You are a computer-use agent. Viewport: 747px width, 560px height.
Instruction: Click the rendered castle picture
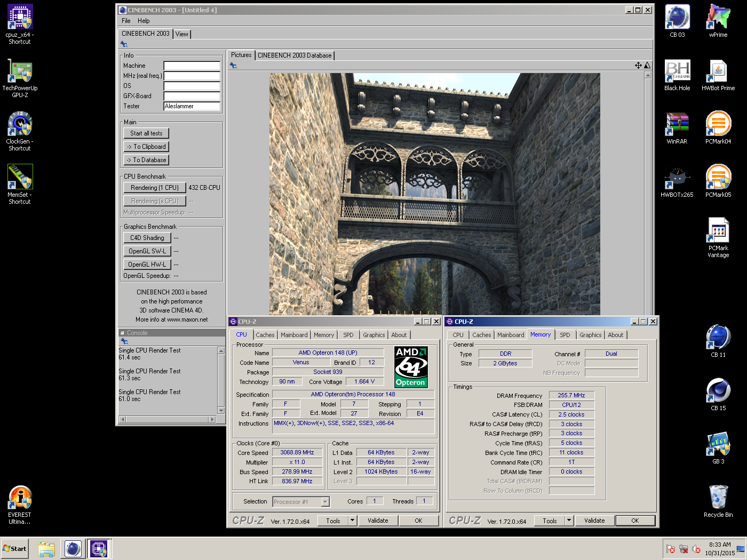coord(435,194)
